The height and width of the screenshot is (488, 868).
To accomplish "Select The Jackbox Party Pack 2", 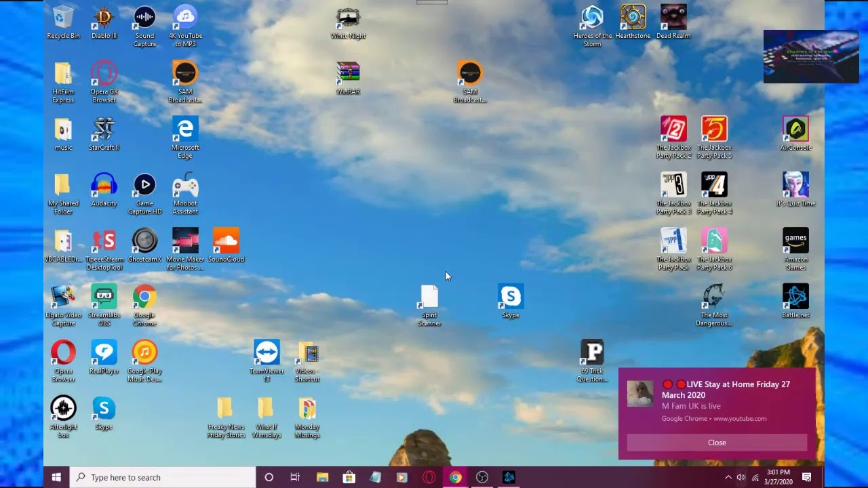I will [x=673, y=138].
